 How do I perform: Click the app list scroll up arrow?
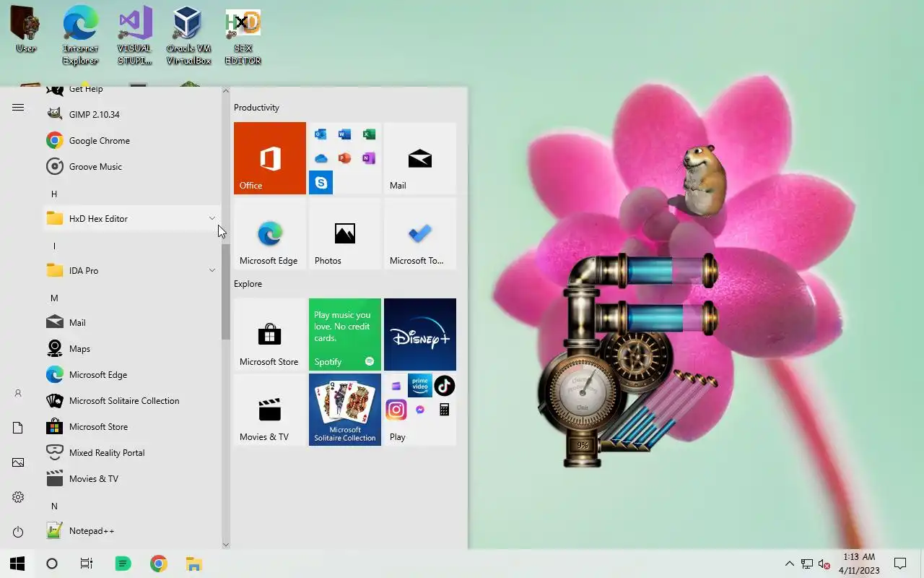[225, 92]
